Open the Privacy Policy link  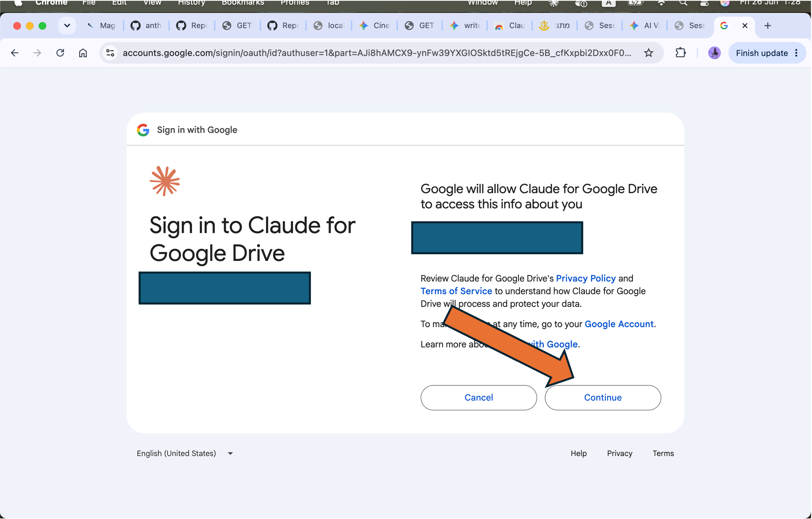(x=586, y=278)
